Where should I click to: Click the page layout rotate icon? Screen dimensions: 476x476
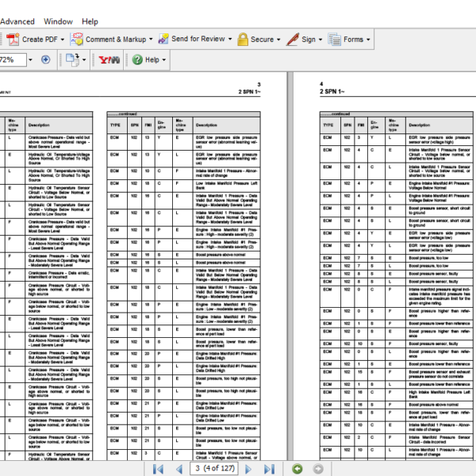[72, 59]
